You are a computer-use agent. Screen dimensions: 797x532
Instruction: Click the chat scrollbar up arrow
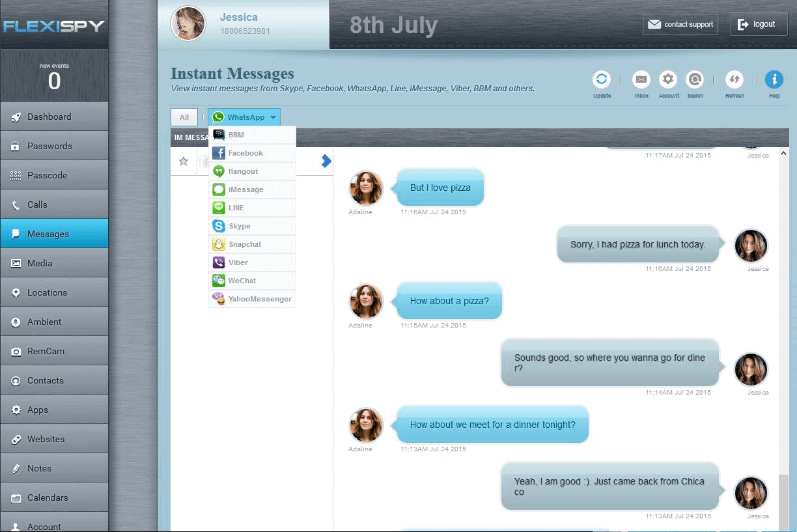coord(783,153)
